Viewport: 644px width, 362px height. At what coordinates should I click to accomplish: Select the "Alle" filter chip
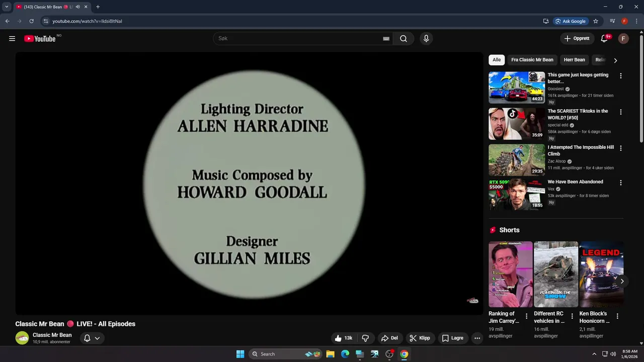click(497, 60)
